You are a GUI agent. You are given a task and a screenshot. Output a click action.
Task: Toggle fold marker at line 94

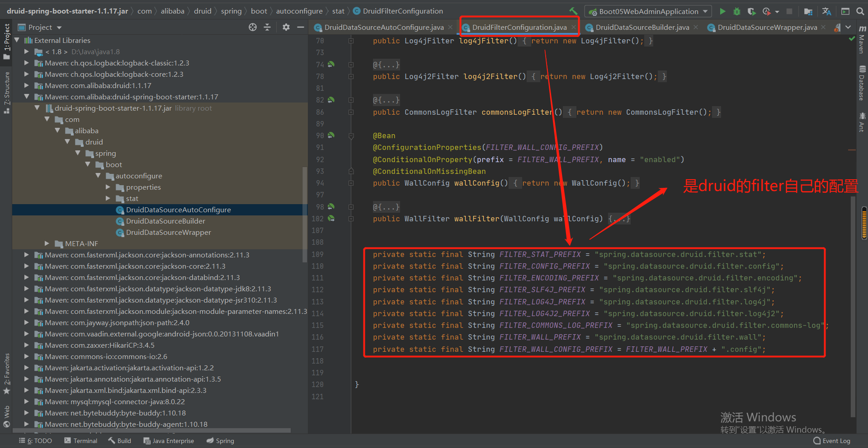click(351, 183)
